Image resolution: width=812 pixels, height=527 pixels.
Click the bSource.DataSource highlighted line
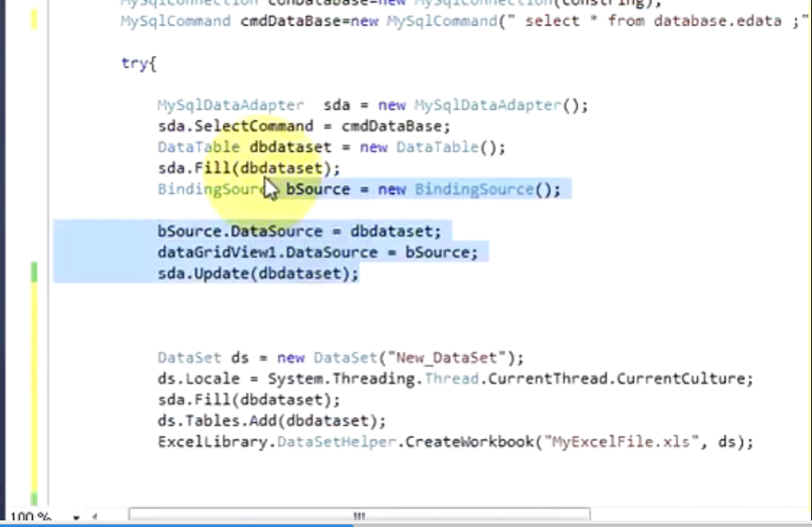[298, 231]
